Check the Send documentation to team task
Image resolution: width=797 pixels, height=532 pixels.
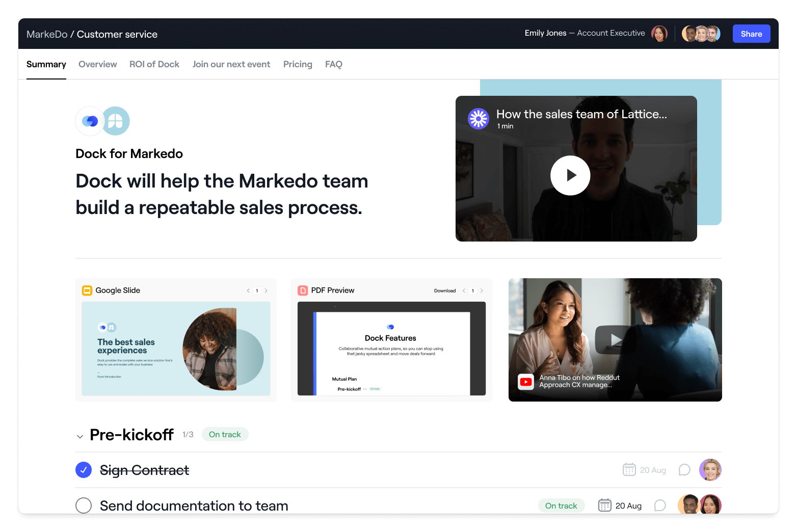84,506
